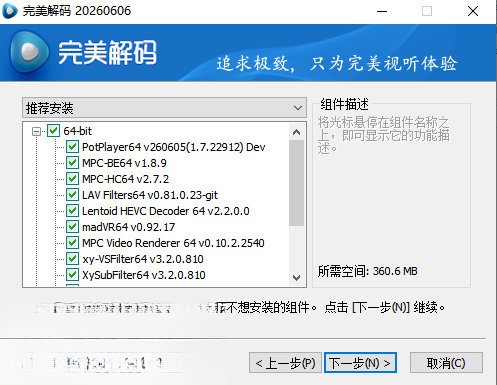Select the 64-bit tree root label
Image resolution: width=497 pixels, height=385 pixels.
point(77,131)
